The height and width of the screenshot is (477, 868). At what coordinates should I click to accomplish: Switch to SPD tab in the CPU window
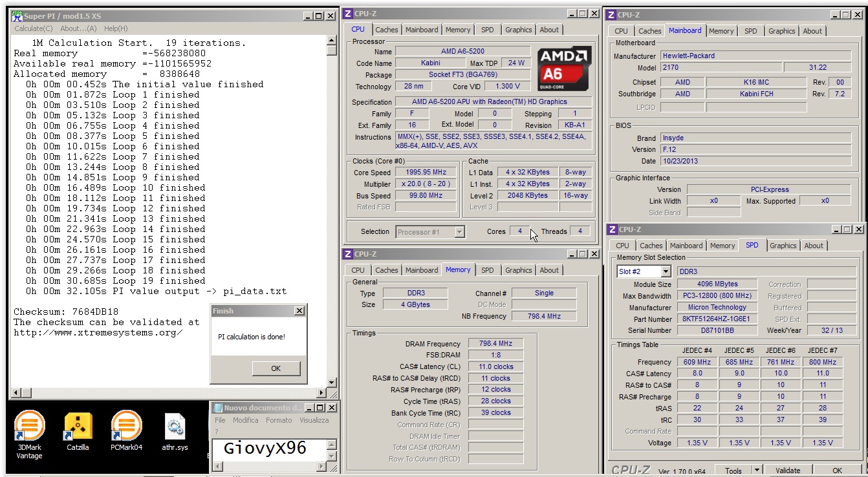488,30
